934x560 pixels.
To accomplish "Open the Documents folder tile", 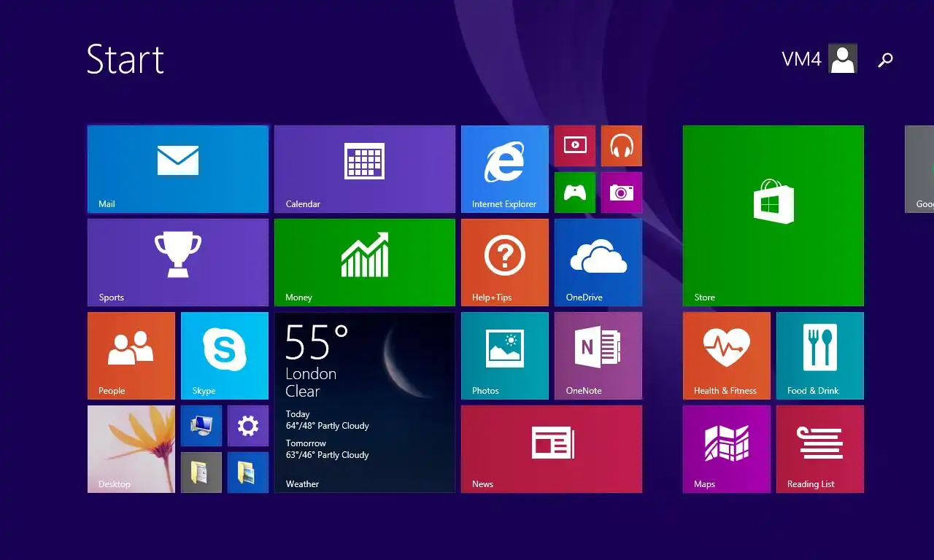I will pos(201,472).
